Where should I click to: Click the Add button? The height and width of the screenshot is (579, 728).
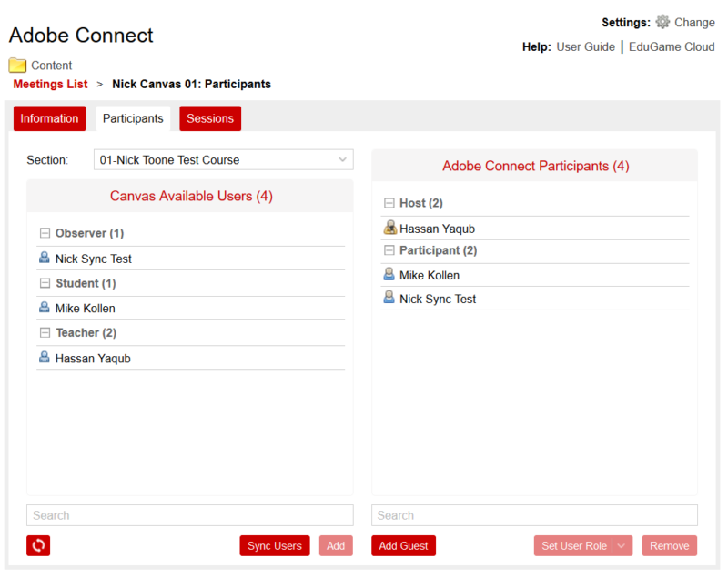point(336,546)
